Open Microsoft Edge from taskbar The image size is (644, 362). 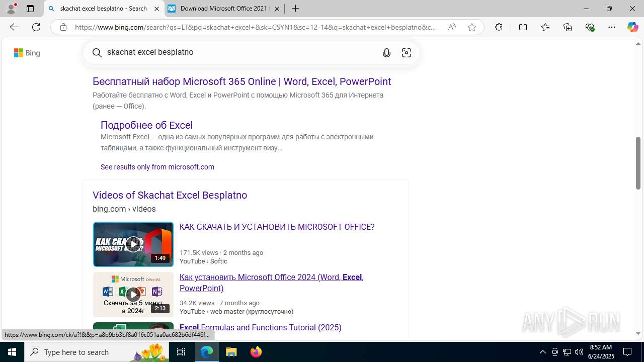pos(207,352)
